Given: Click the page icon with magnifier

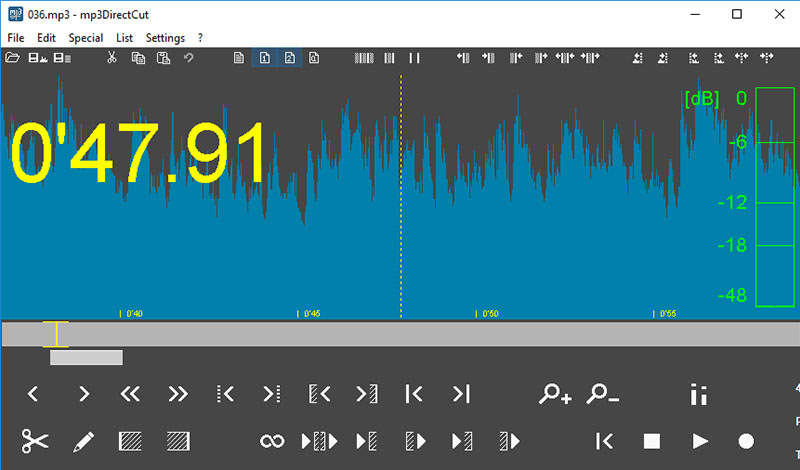Looking at the screenshot, I should coord(314,58).
